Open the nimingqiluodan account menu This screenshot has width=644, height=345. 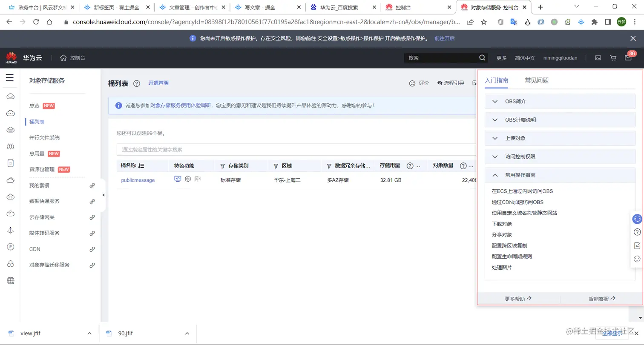point(560,58)
